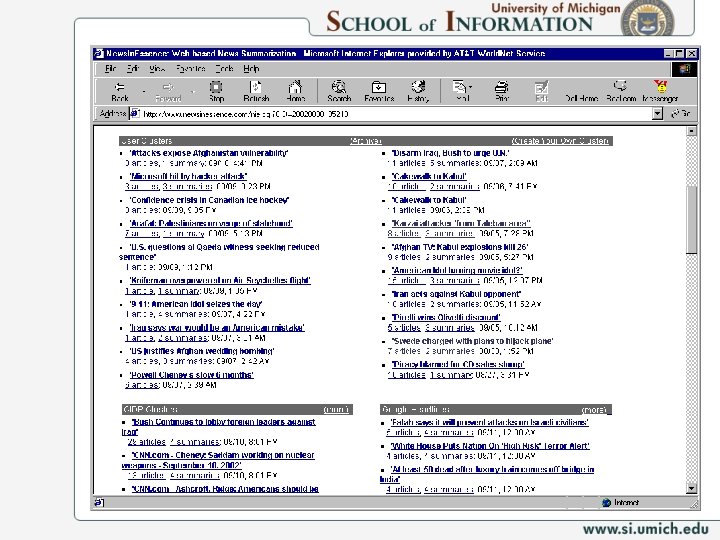Screen dimensions: 720x540
Task: Open the View menu
Action: [x=157, y=69]
